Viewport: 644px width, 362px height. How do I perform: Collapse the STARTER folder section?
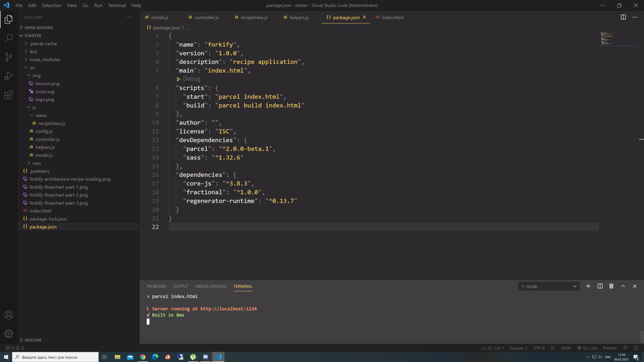click(33, 36)
